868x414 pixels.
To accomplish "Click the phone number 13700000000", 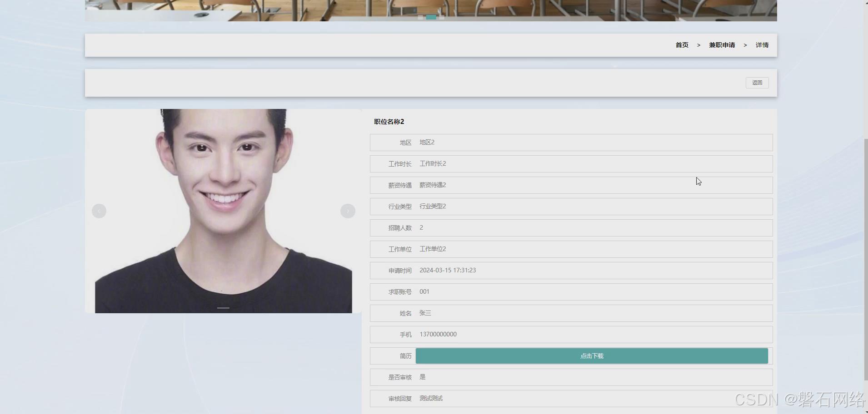I will pyautogui.click(x=438, y=335).
